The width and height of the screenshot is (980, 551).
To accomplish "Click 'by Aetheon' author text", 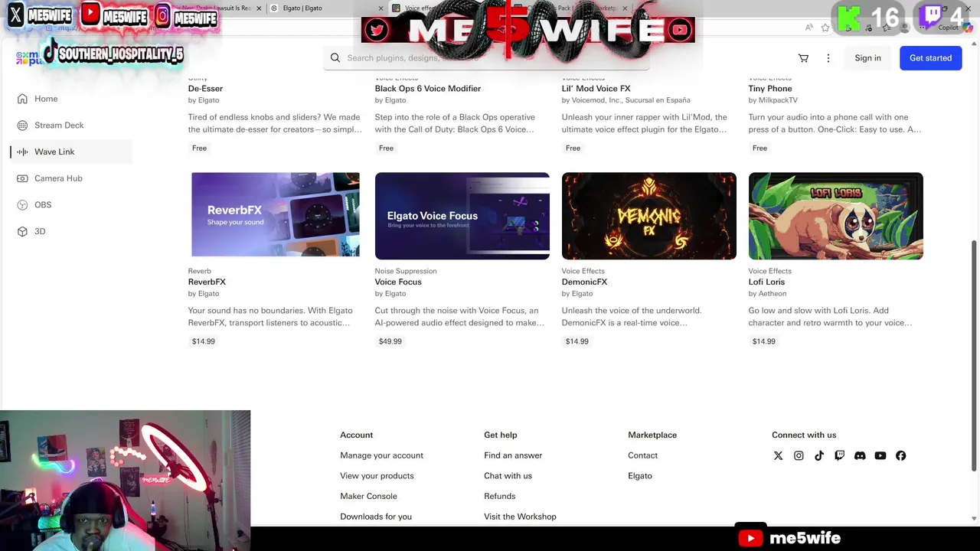I will pyautogui.click(x=767, y=294).
